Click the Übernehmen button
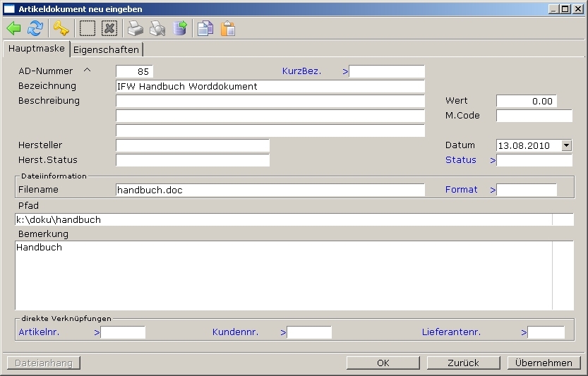 click(544, 363)
